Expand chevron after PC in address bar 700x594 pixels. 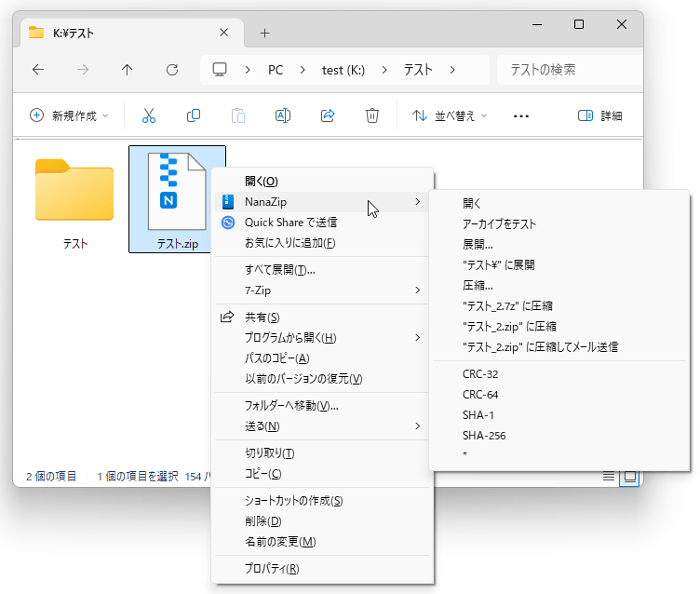tap(303, 70)
